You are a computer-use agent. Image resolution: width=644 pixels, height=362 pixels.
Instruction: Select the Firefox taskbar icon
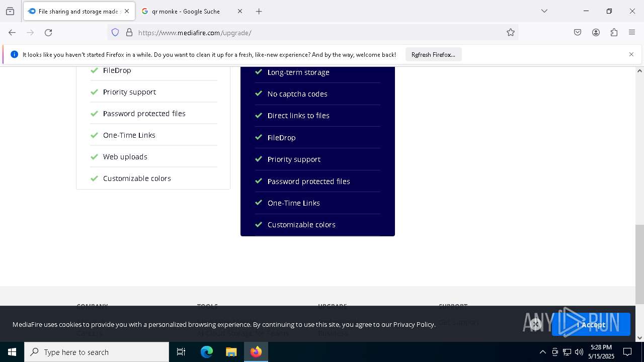pyautogui.click(x=256, y=352)
